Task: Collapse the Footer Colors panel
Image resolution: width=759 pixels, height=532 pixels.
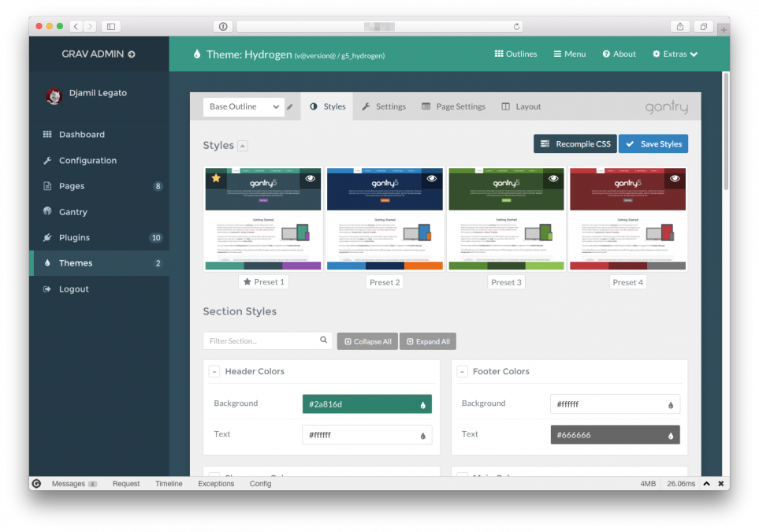Action: tap(462, 372)
